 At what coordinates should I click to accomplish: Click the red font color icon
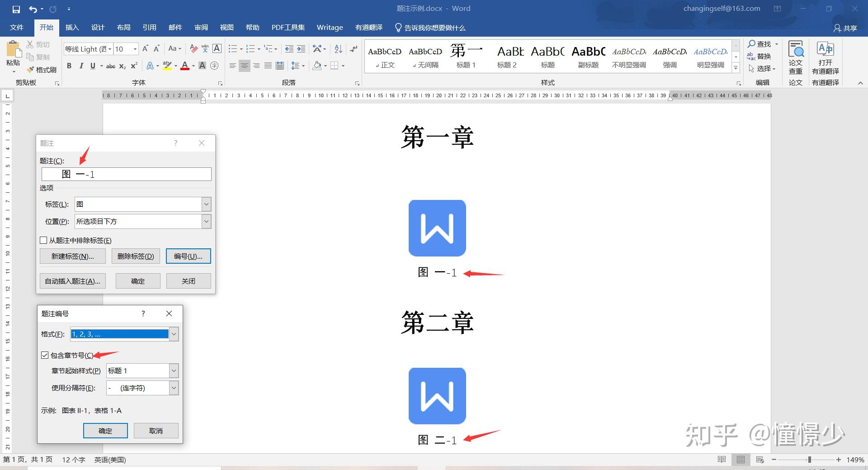184,66
